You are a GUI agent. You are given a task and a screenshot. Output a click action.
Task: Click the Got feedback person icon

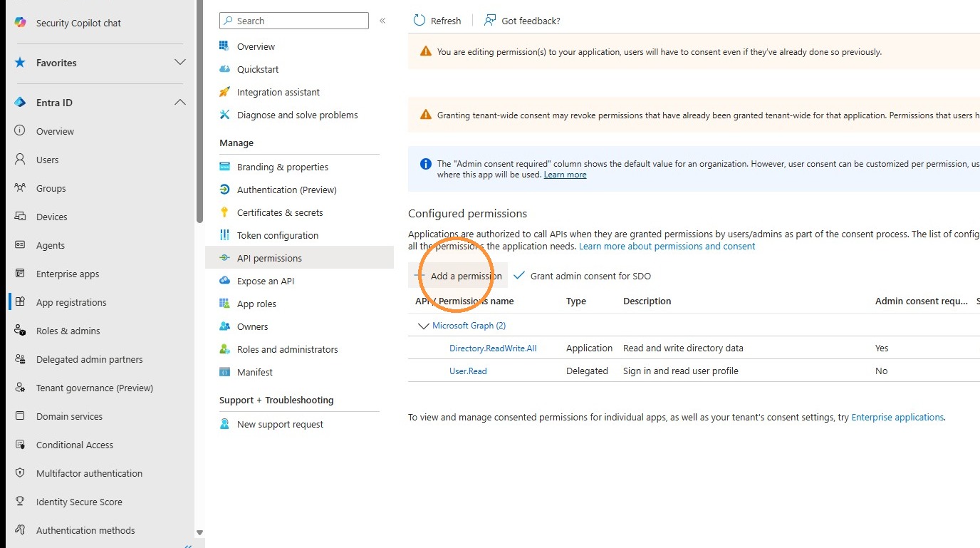tap(490, 21)
